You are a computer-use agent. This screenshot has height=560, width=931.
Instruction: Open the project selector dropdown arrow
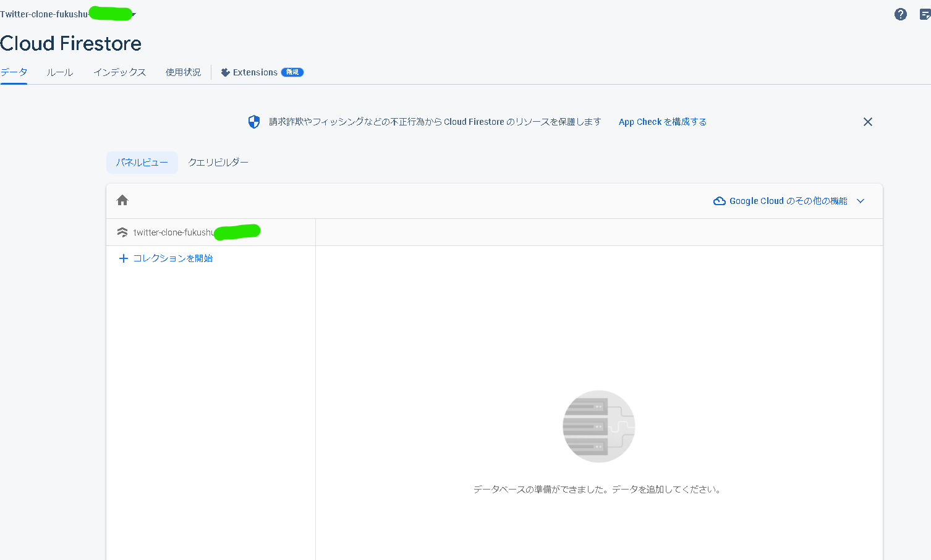134,14
